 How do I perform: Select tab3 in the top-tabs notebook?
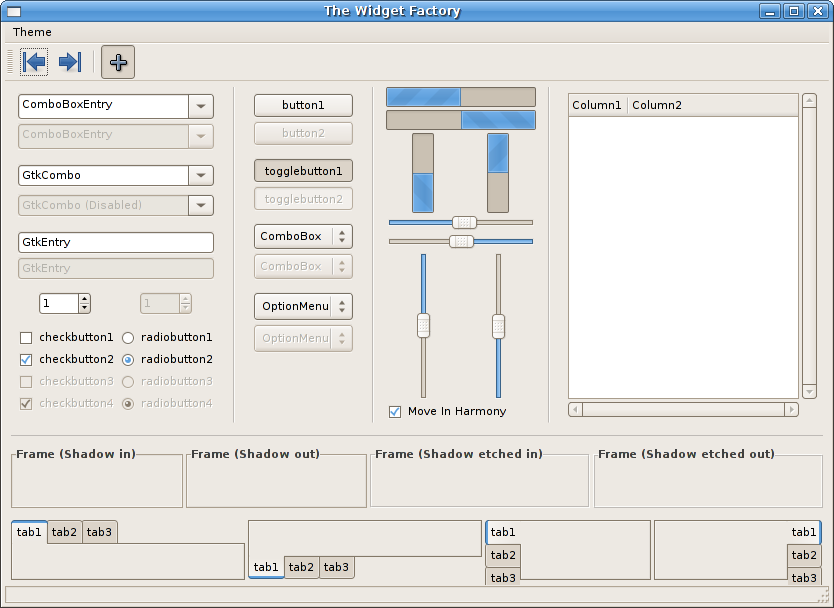pos(99,532)
